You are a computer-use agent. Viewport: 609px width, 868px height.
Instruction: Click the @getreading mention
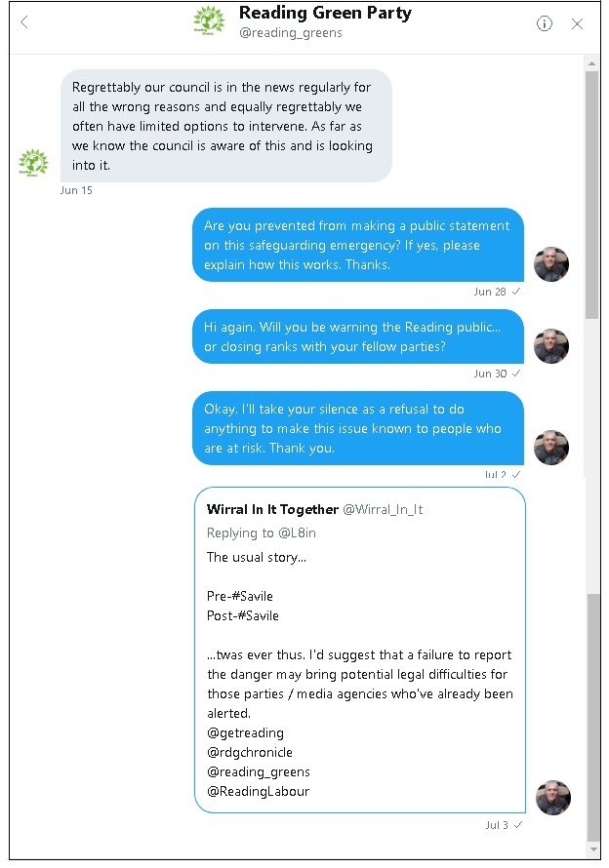click(245, 732)
